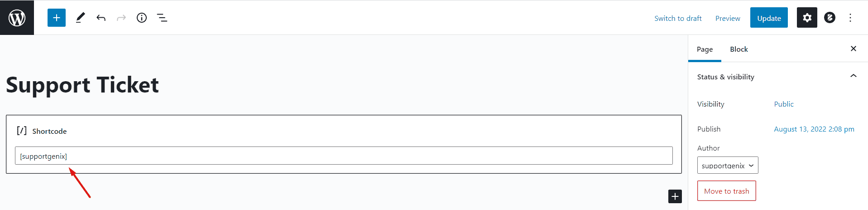Select the pencil Tools icon
This screenshot has height=210, width=868.
80,18
